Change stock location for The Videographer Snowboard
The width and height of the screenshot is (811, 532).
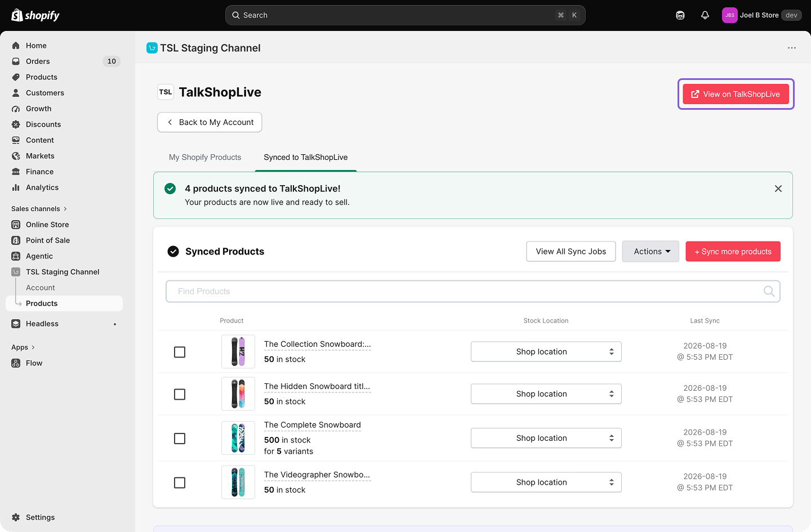[x=546, y=482]
